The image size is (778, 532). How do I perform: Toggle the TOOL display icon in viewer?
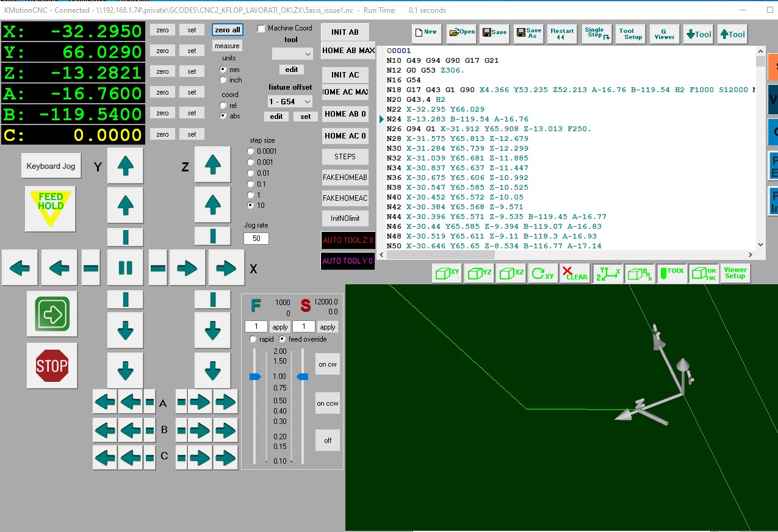pyautogui.click(x=671, y=274)
